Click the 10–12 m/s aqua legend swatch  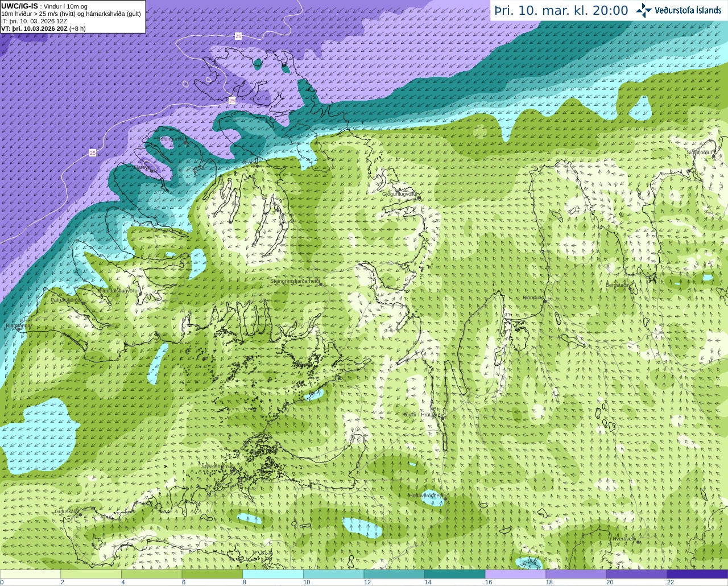[x=333, y=574]
